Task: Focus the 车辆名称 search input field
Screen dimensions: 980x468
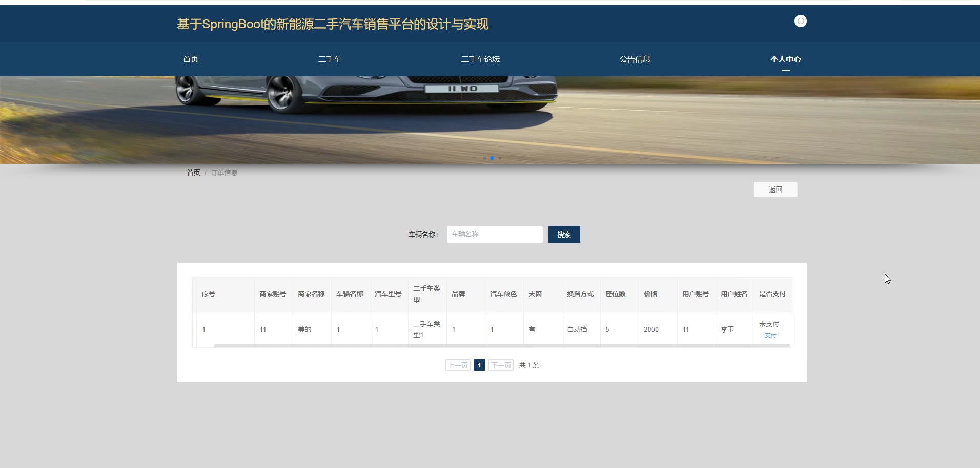Action: [x=494, y=235]
